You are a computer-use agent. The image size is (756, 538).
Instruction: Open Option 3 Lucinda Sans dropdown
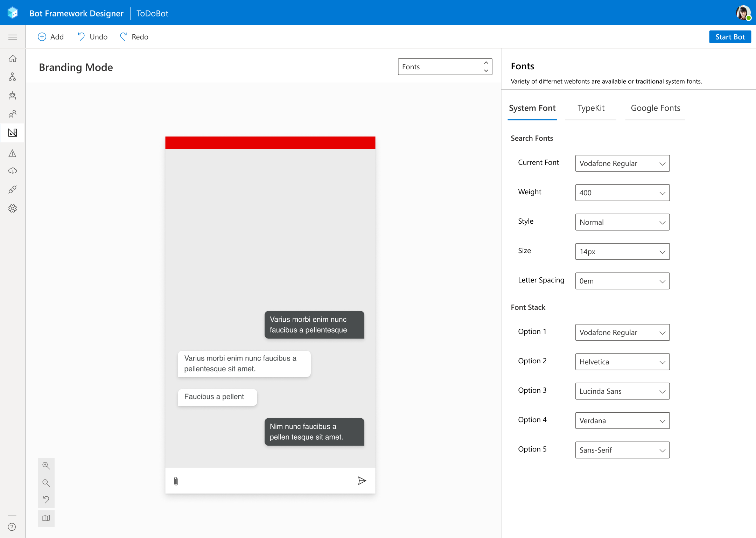(622, 391)
